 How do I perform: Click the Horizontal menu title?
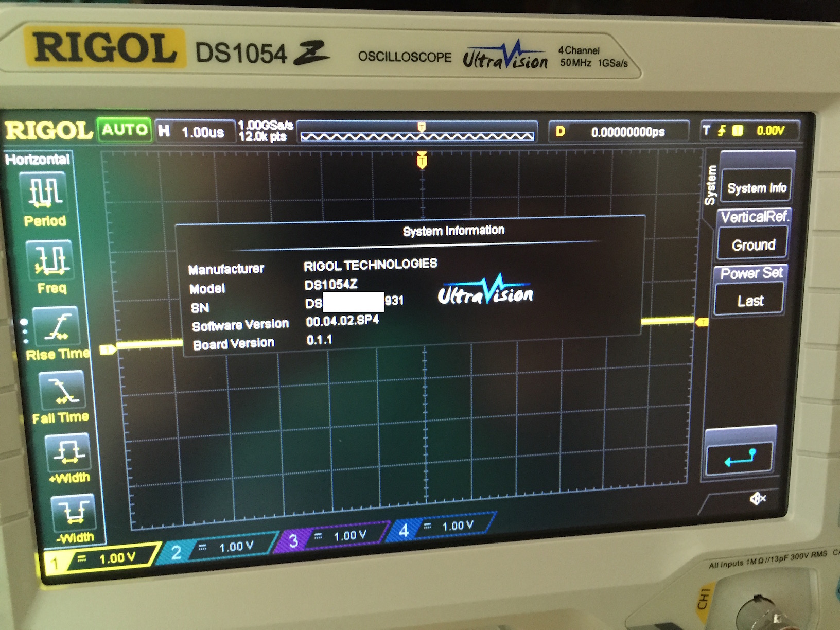click(x=37, y=159)
